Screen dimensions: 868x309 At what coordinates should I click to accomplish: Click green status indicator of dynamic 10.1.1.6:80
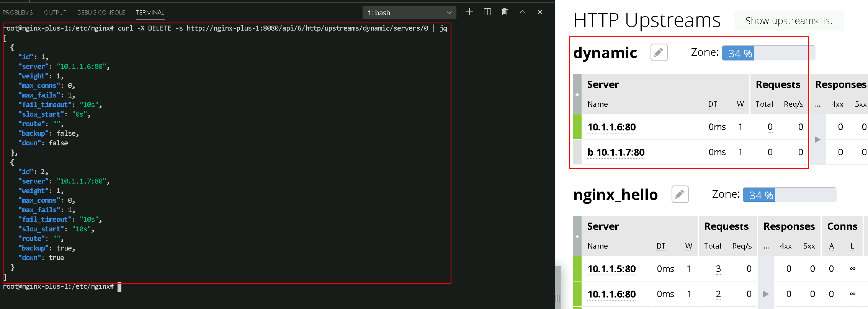pos(577,127)
